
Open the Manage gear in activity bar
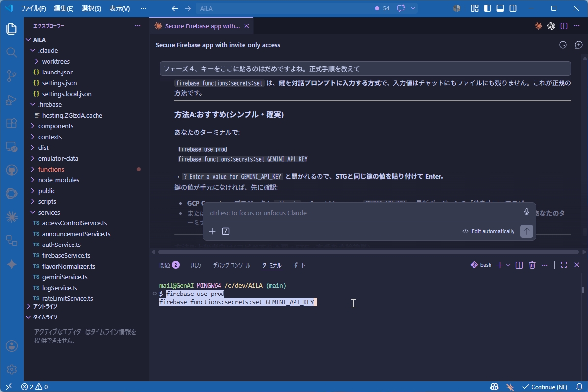click(12, 369)
